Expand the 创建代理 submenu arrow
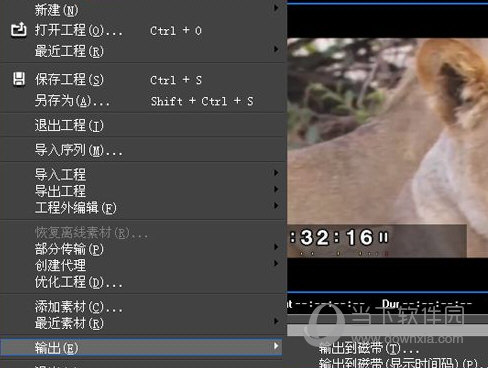This screenshot has height=368, width=488. [276, 263]
